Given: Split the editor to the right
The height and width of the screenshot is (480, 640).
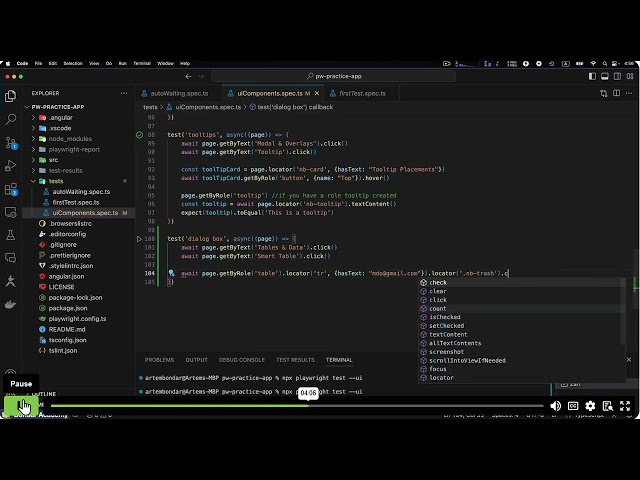Looking at the screenshot, I should 616,93.
